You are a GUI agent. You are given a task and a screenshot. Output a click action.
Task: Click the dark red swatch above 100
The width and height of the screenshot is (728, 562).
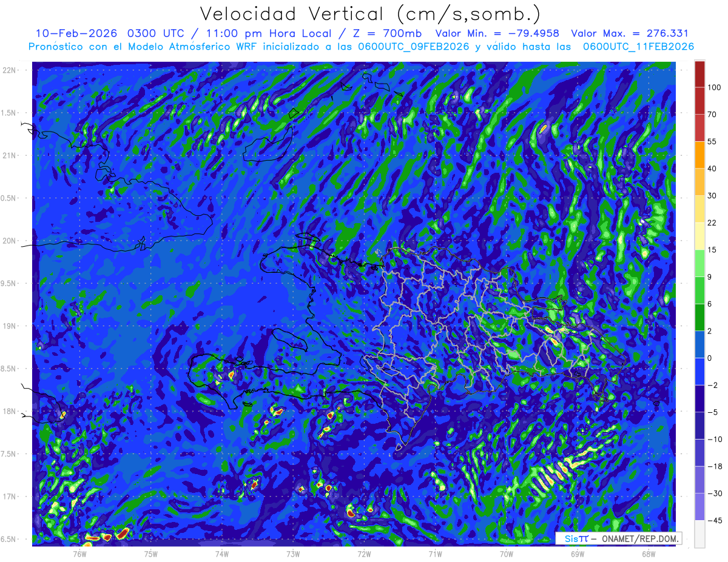[x=699, y=74]
